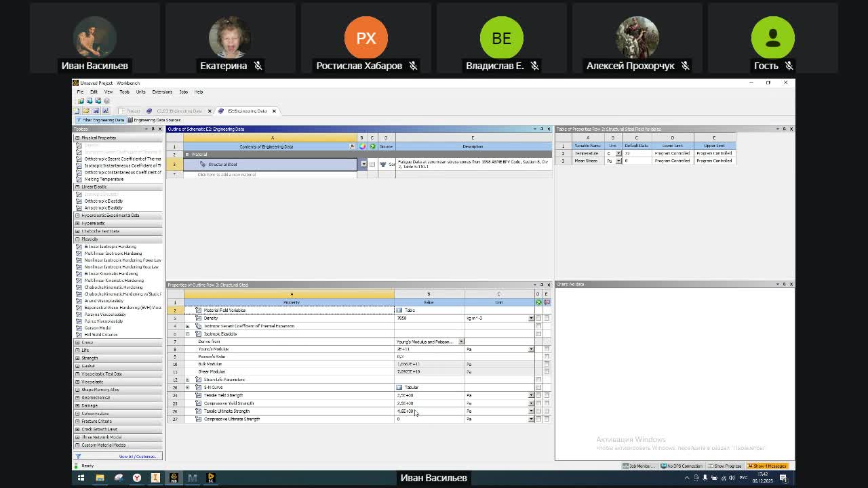Expand Strain-Life Parameters row
The height and width of the screenshot is (488, 868).
click(x=188, y=380)
